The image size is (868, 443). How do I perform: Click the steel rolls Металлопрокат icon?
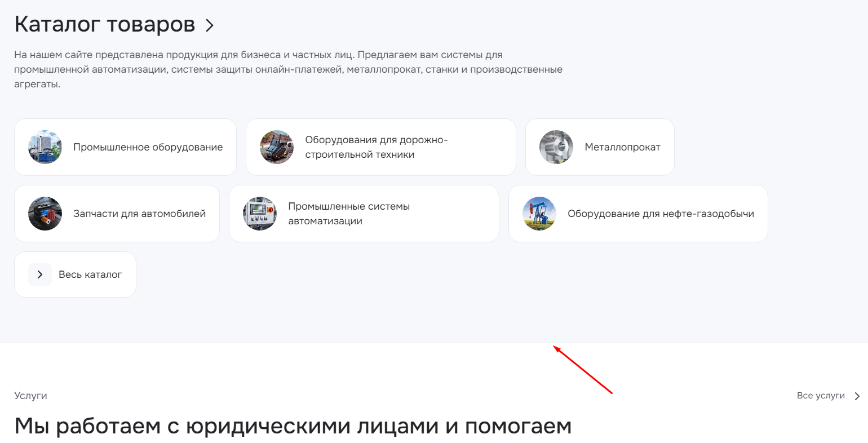556,147
